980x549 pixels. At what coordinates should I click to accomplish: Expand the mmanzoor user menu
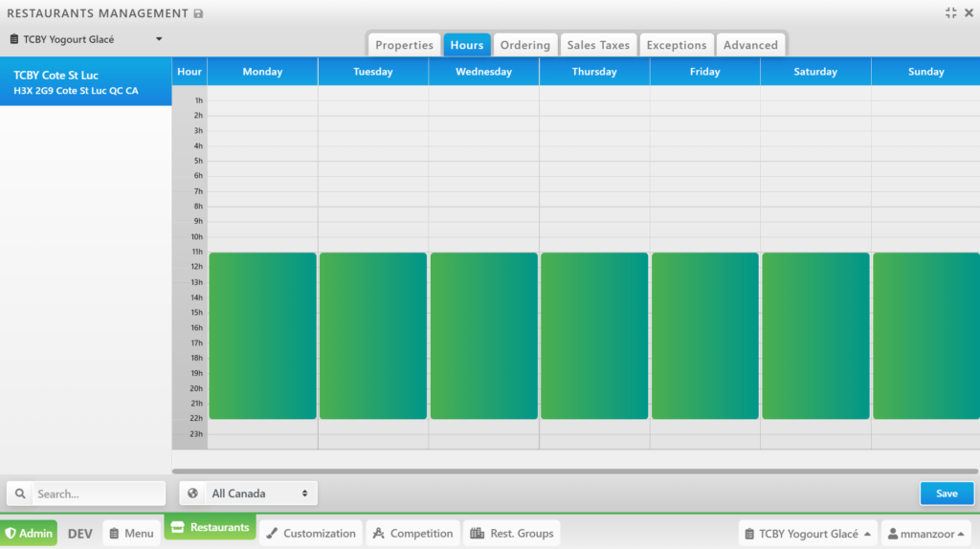click(925, 534)
